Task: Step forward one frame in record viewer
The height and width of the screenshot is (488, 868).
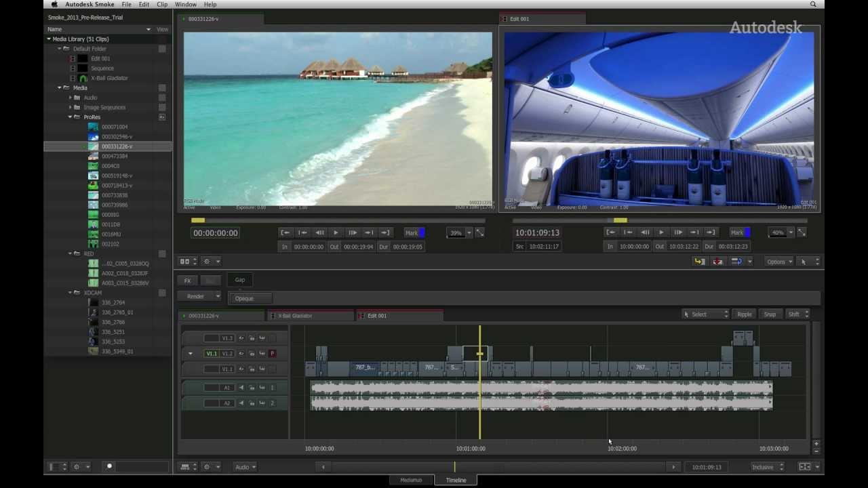Action: point(678,232)
